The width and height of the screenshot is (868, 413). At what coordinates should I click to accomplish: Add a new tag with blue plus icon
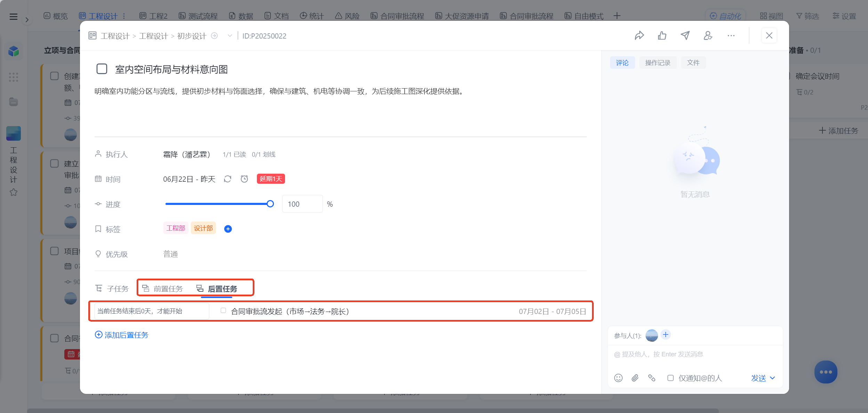point(228,229)
